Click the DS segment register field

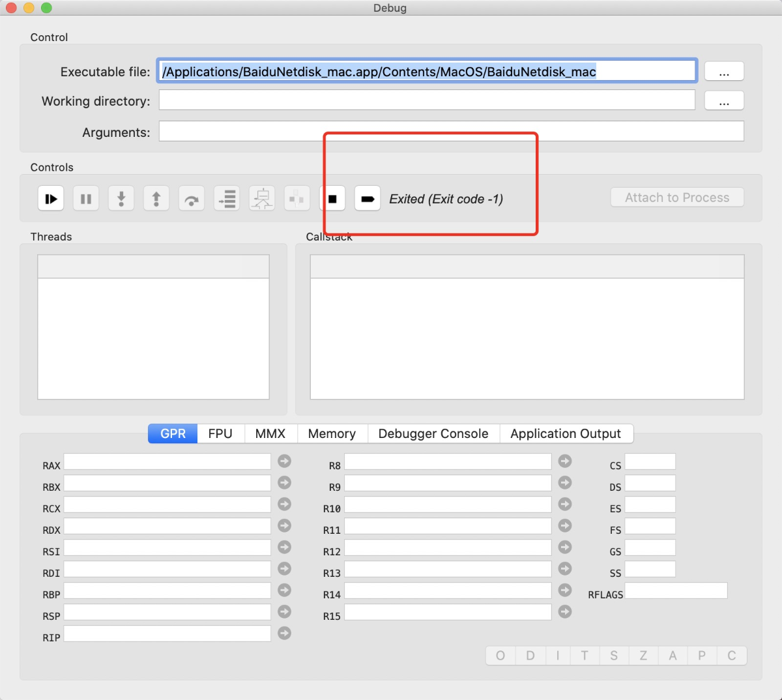coord(650,483)
